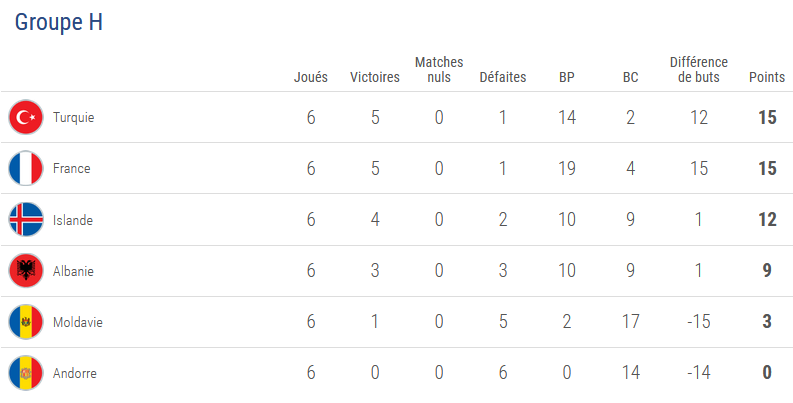Click the Groupe H title
This screenshot has width=793, height=403.
click(59, 23)
